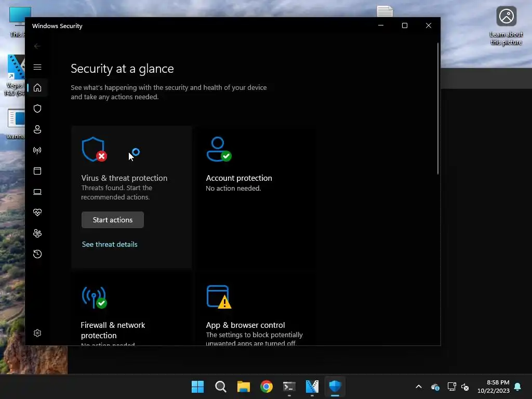Open the notification bell

click(518, 387)
